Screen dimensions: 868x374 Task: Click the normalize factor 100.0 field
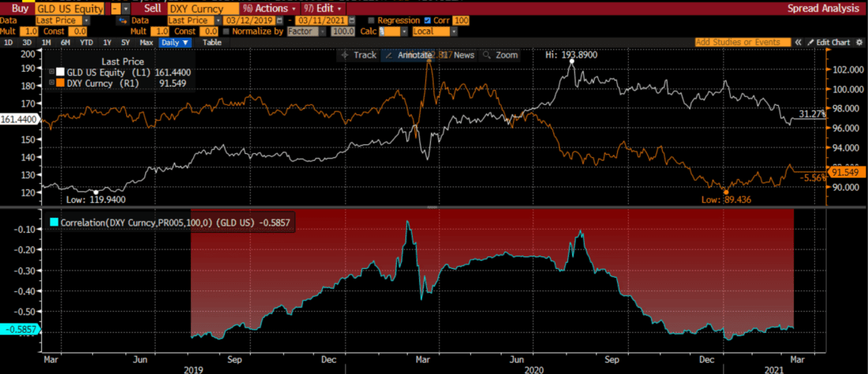coord(342,32)
